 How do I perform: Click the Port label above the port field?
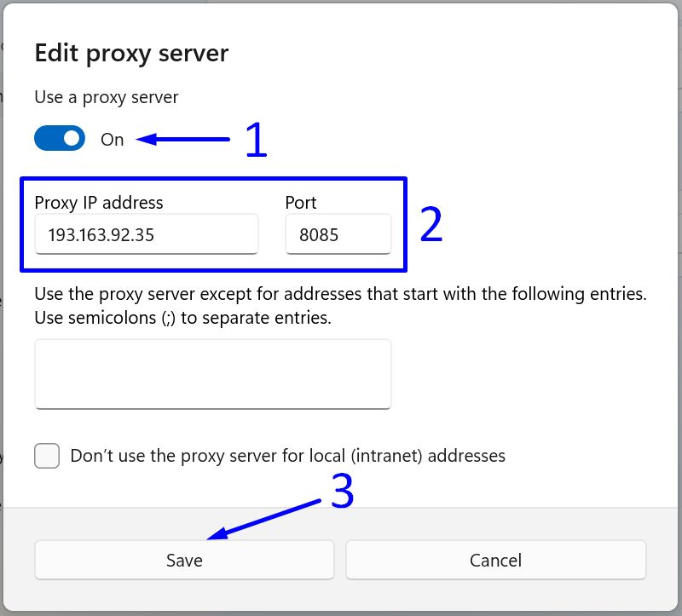[300, 203]
